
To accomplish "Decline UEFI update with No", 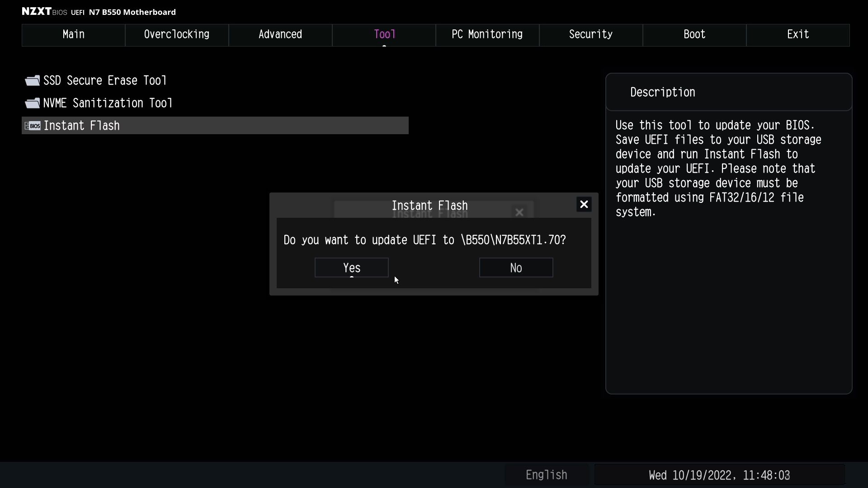I will point(516,267).
